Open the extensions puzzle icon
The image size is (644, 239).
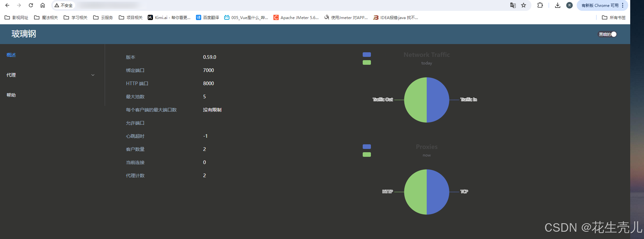tap(540, 5)
